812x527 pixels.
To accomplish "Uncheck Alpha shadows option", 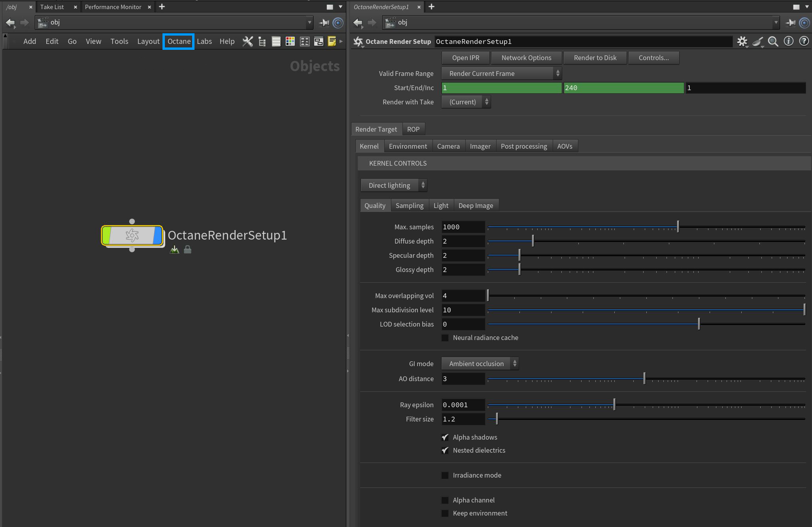I will point(445,437).
